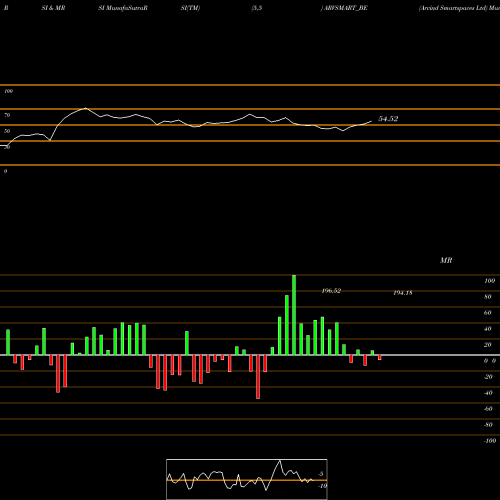This screenshot has height=500, width=500.
Task: Click the RSI axis label 100
Action: [8, 91]
